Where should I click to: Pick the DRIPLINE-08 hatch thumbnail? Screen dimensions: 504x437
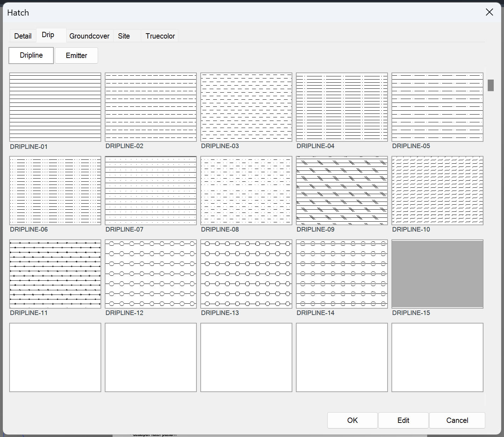tap(246, 191)
